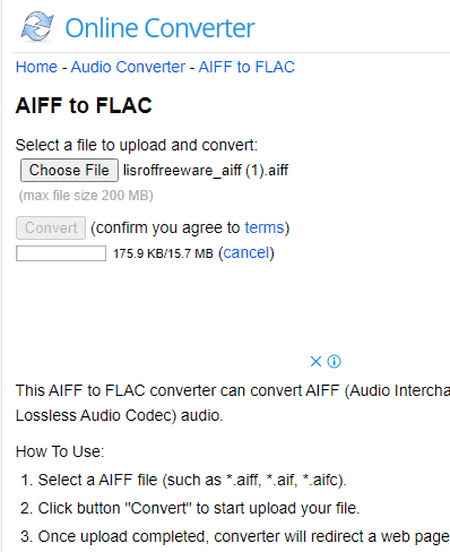The width and height of the screenshot is (450, 552).
Task: Close the ad with the X icon
Action: pos(316,362)
